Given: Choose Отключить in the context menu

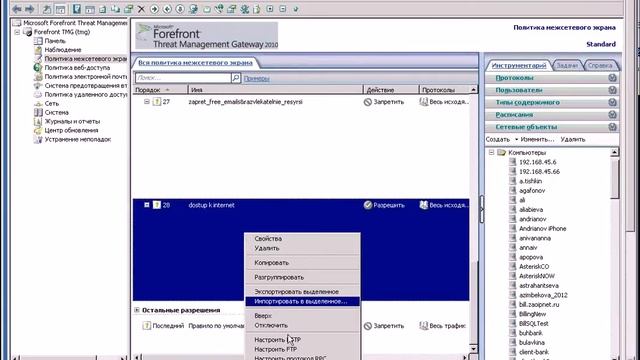Looking at the screenshot, I should pyautogui.click(x=302, y=325).
